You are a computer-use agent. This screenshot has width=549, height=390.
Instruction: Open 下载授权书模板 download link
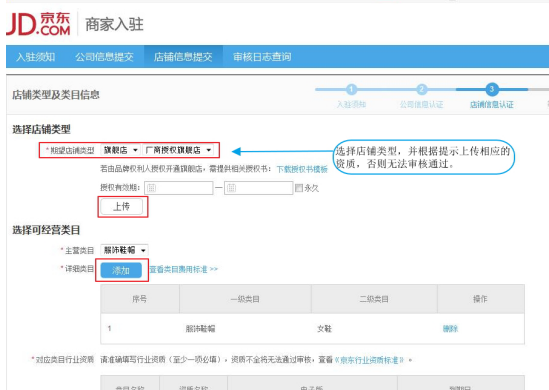[302, 169]
